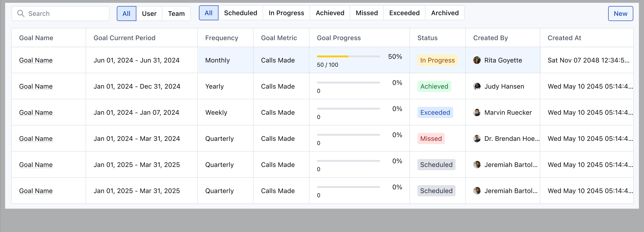Select the Team filter toggle
Viewport: 644px width, 232px height.
[176, 14]
